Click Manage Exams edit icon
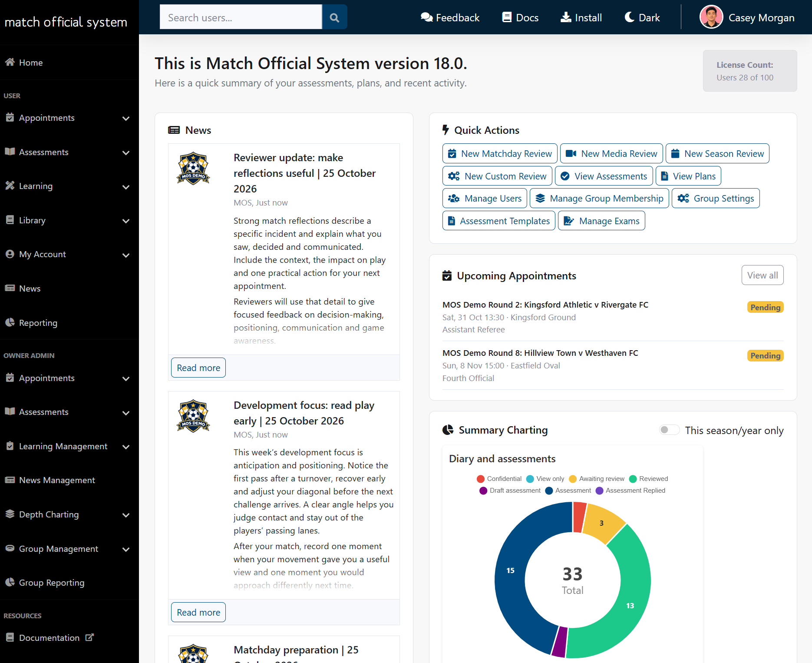The image size is (812, 663). [x=568, y=221]
